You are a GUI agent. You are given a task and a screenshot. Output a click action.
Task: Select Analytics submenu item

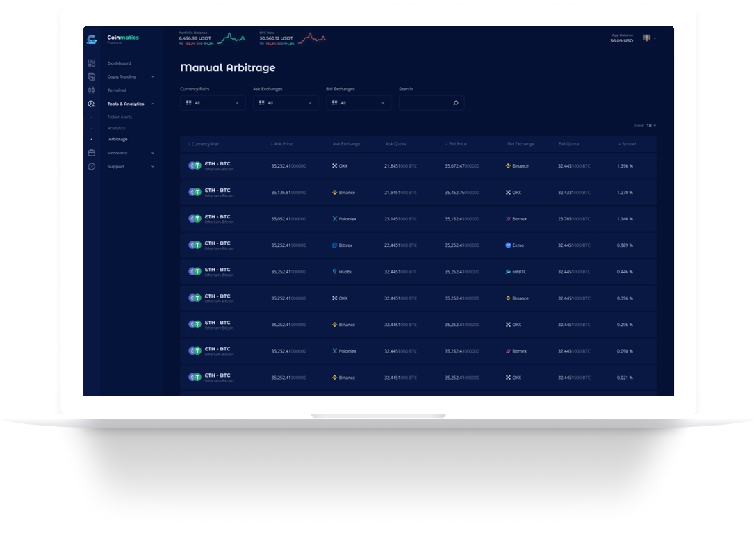(x=116, y=128)
